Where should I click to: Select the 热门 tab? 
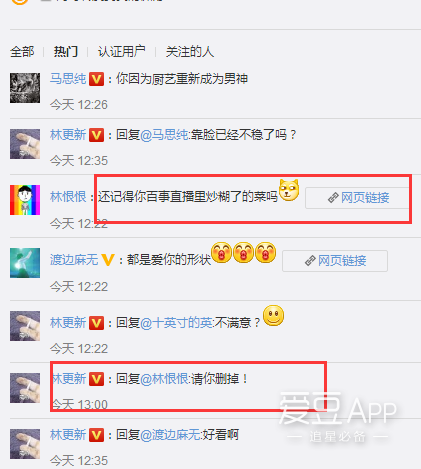(x=66, y=52)
